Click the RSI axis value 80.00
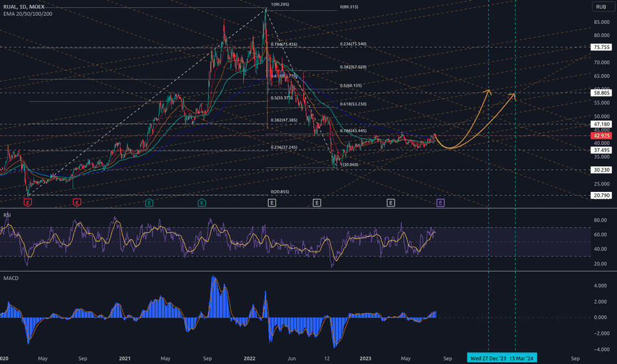The image size is (617, 364). [x=600, y=220]
